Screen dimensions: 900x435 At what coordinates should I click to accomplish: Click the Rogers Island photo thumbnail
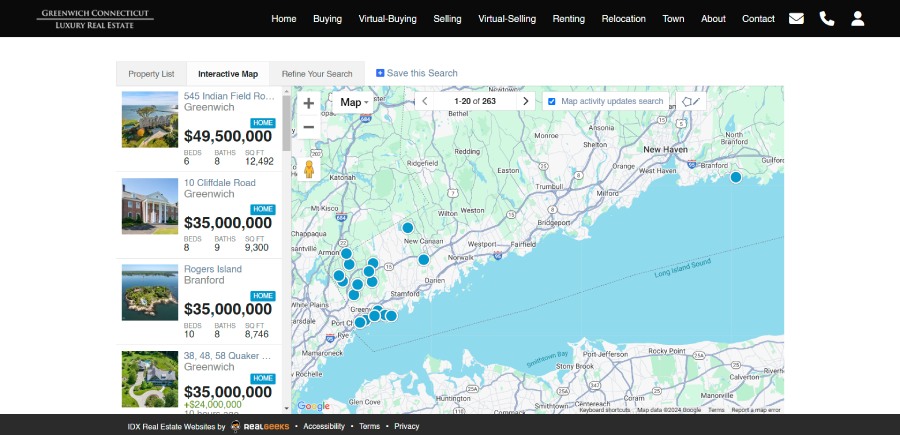click(x=150, y=292)
